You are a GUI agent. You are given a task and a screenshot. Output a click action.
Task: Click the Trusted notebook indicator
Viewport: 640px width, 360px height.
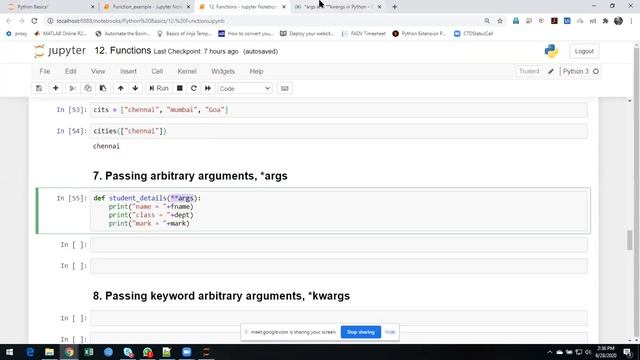[529, 71]
